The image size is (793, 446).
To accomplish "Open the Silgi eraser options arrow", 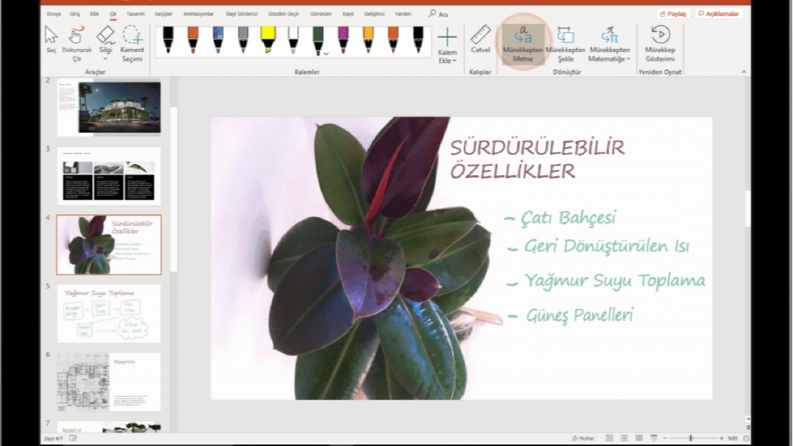I will (105, 59).
